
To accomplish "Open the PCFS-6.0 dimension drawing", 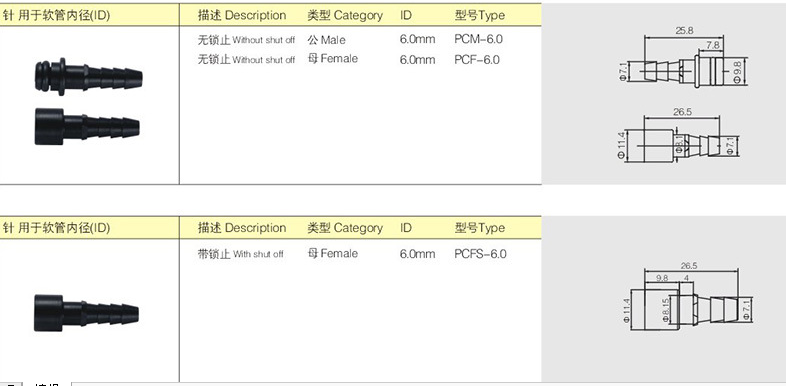I will (x=686, y=298).
